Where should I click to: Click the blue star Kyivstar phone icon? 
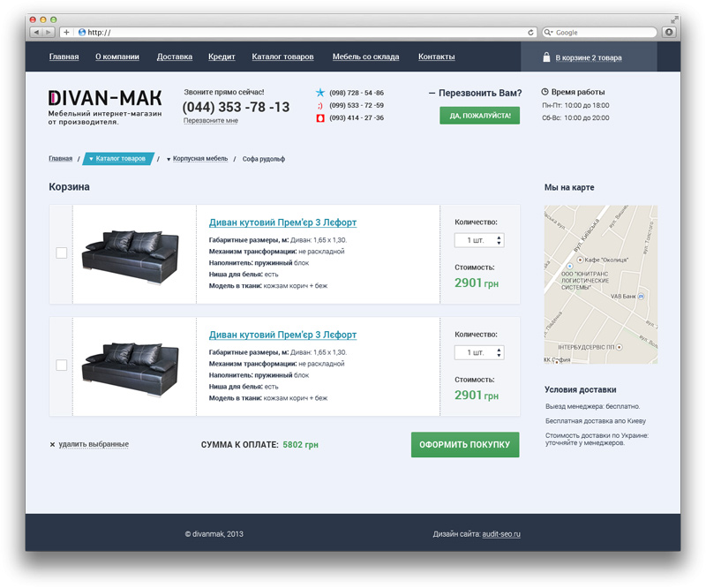coord(319,92)
